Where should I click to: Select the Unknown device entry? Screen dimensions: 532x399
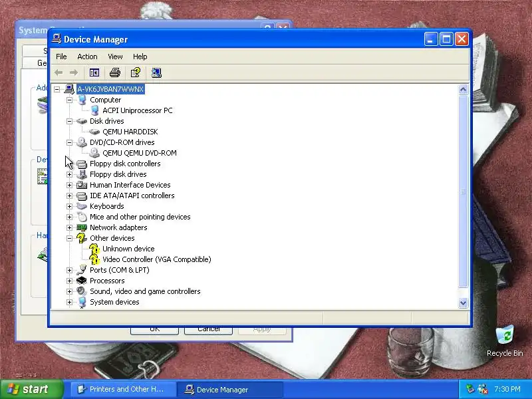coord(128,249)
